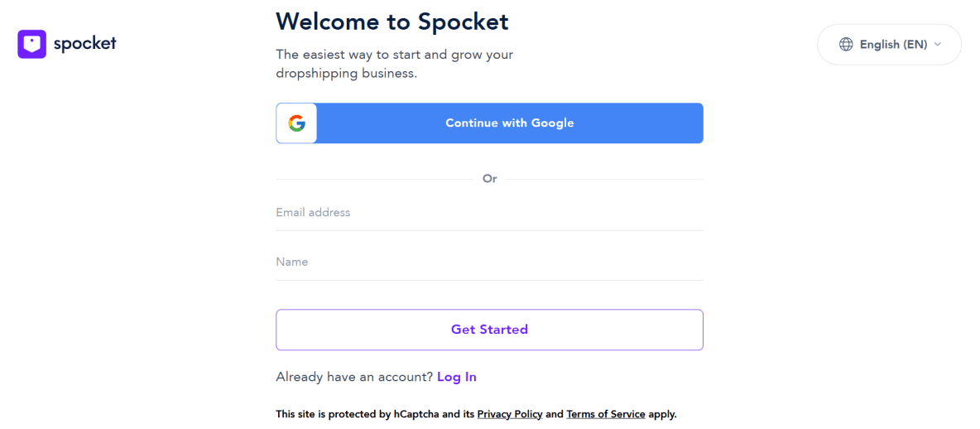This screenshot has height=429, width=980.
Task: Focus the Name input field
Action: [489, 263]
